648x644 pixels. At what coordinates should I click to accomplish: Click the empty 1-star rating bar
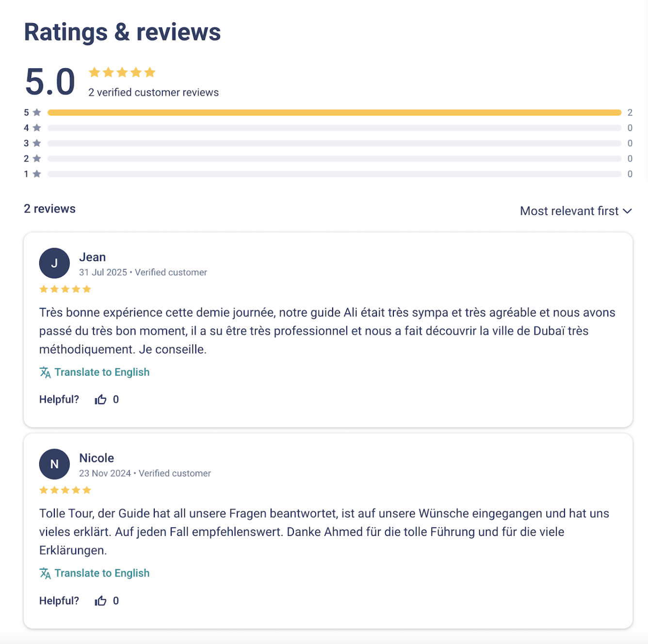tap(334, 174)
